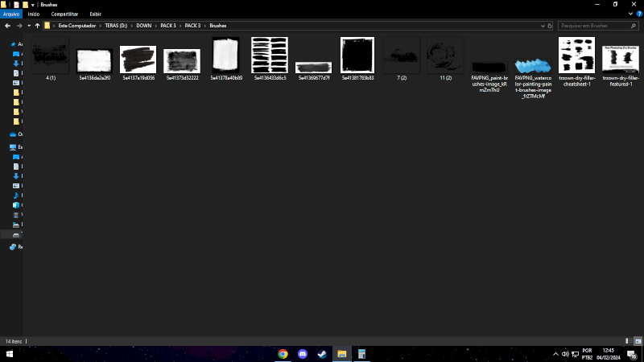Open Google Chrome from the taskbar

(283, 354)
